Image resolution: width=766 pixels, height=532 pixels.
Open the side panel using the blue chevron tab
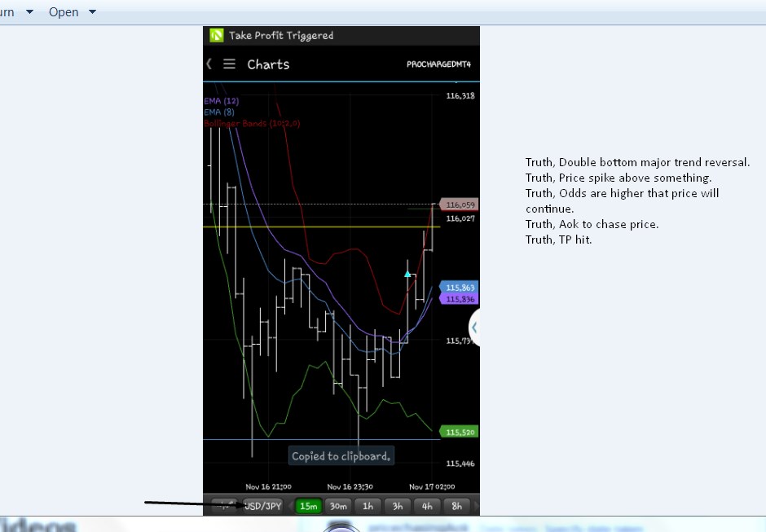tap(474, 328)
